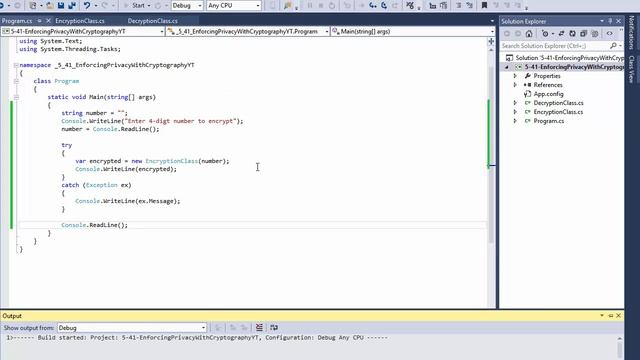Click the Save All toolbar icon
This screenshot has width=640, height=360.
[x=72, y=5]
